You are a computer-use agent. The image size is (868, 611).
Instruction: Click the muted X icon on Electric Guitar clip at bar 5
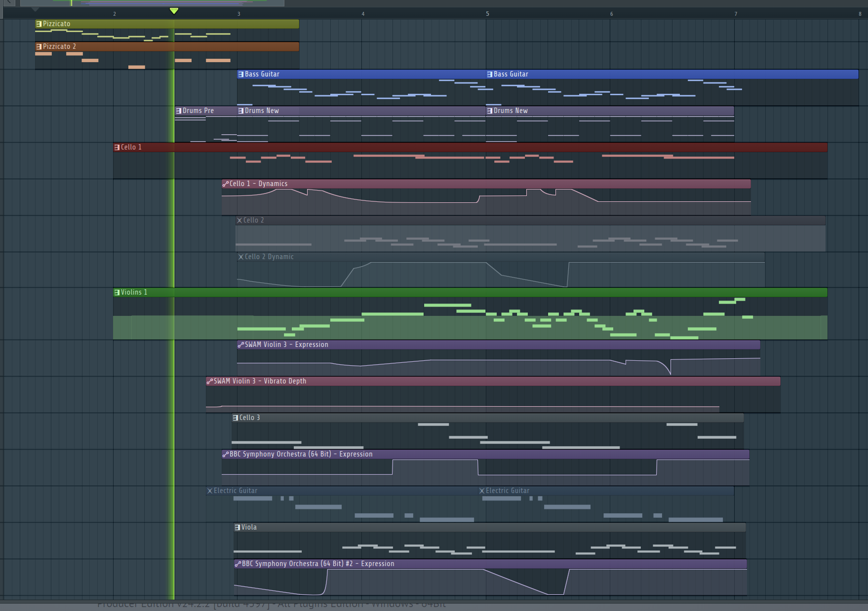(482, 491)
